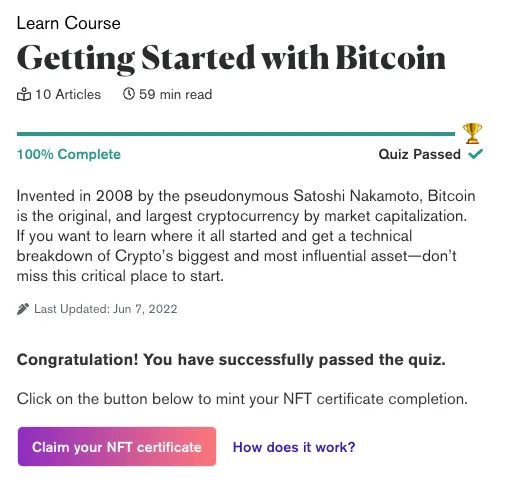Click the Getting Started with Bitcoin title

click(x=231, y=58)
